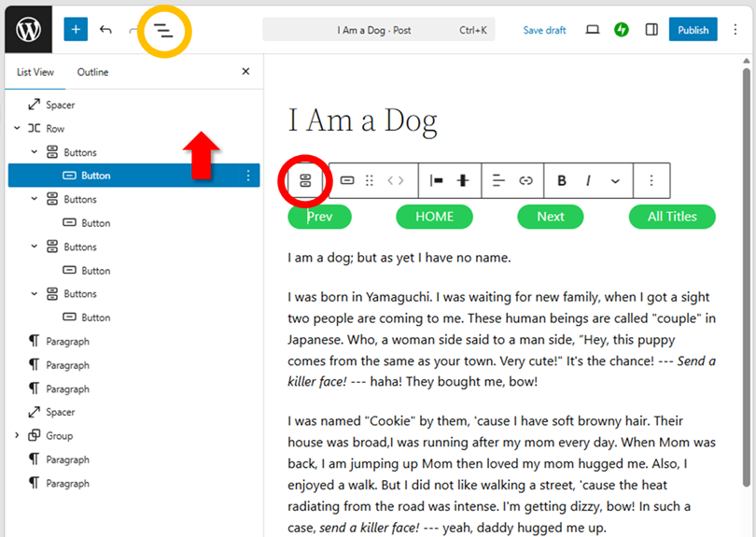Viewport: 756px width, 537px height.
Task: Click the Undo arrow in top toolbar
Action: tap(105, 30)
